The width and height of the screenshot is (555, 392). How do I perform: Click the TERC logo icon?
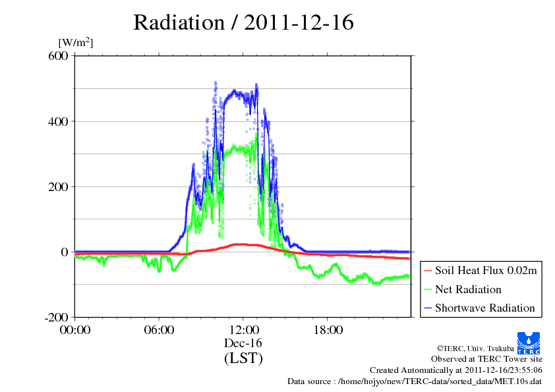point(529,343)
